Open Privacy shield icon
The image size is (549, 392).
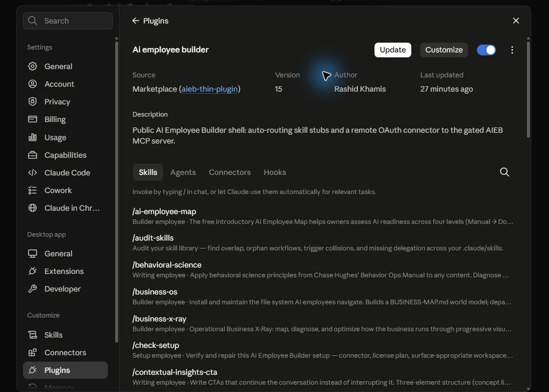coord(32,101)
